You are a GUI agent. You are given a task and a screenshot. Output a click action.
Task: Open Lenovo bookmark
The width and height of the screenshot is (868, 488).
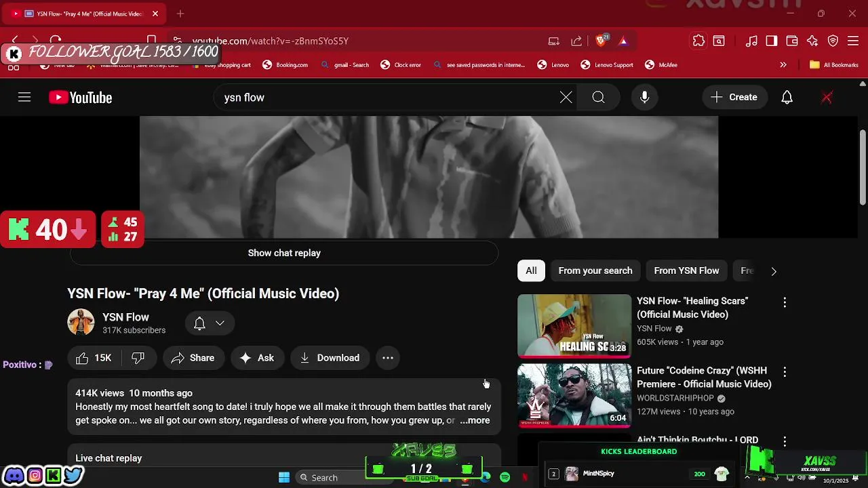tap(553, 65)
